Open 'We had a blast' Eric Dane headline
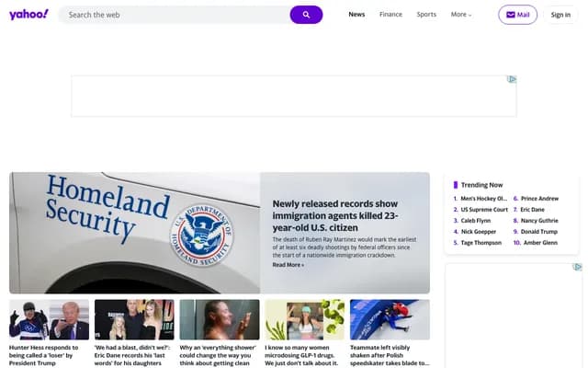Screen dimensions: 588x368 click(132, 355)
